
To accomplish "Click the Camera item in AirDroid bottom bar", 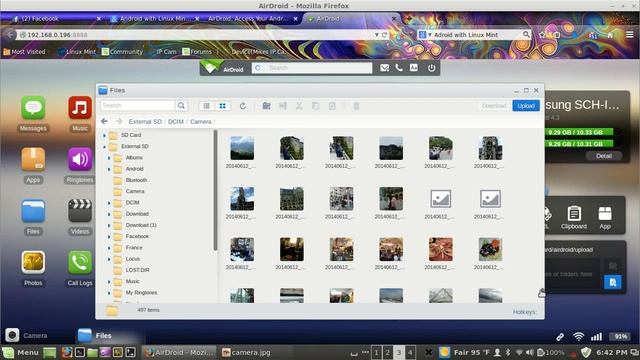I will pyautogui.click(x=27, y=336).
